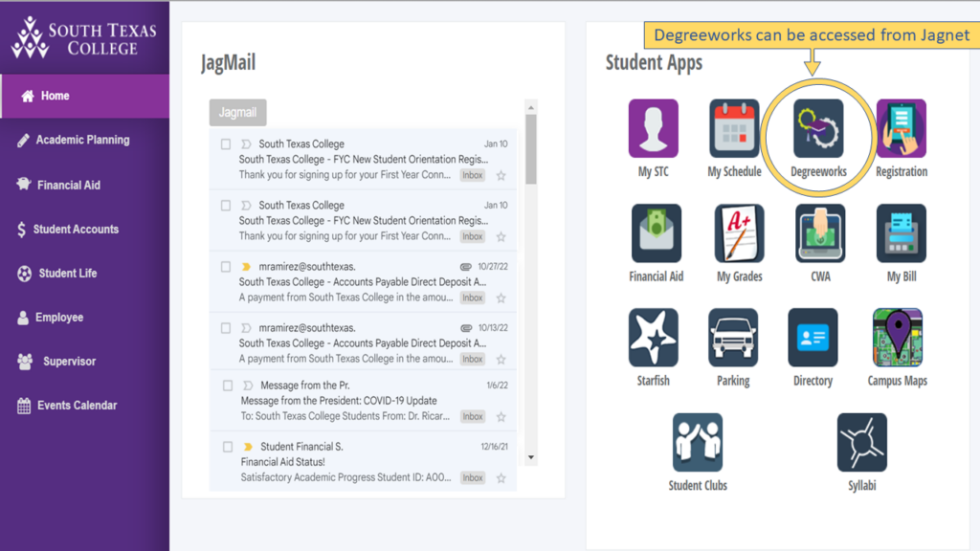Click the Jagmail button

[237, 113]
